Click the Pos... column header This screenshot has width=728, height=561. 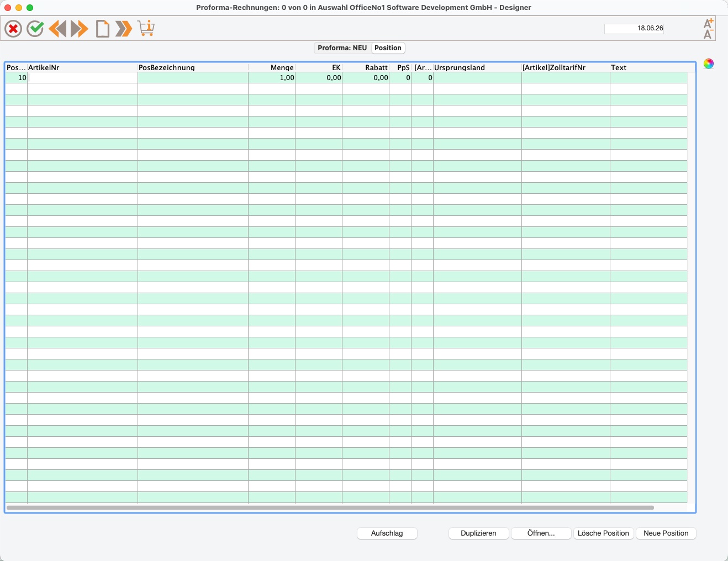17,67
